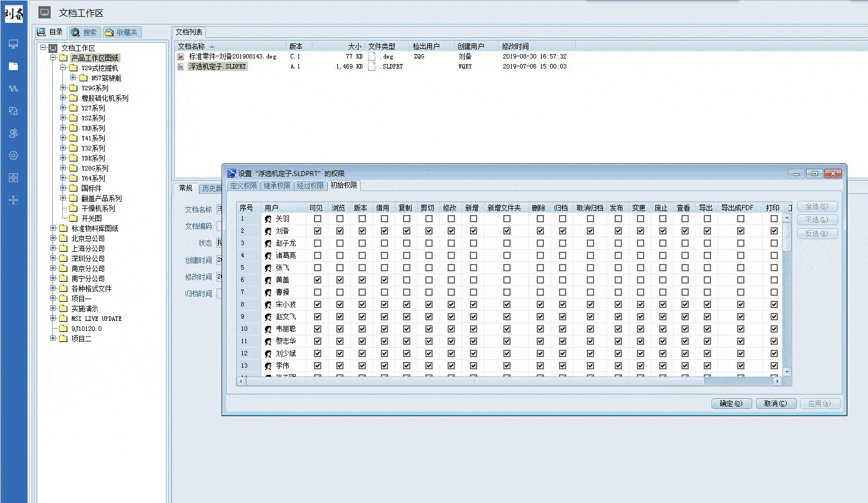Expand the 国标件 folder
This screenshot has height=503, width=868.
63,188
